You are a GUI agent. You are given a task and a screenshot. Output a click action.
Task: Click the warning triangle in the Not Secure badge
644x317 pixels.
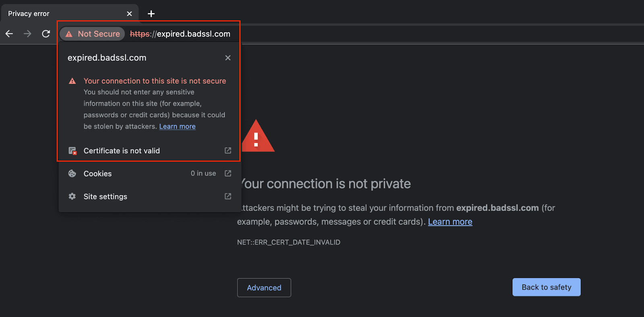click(69, 34)
